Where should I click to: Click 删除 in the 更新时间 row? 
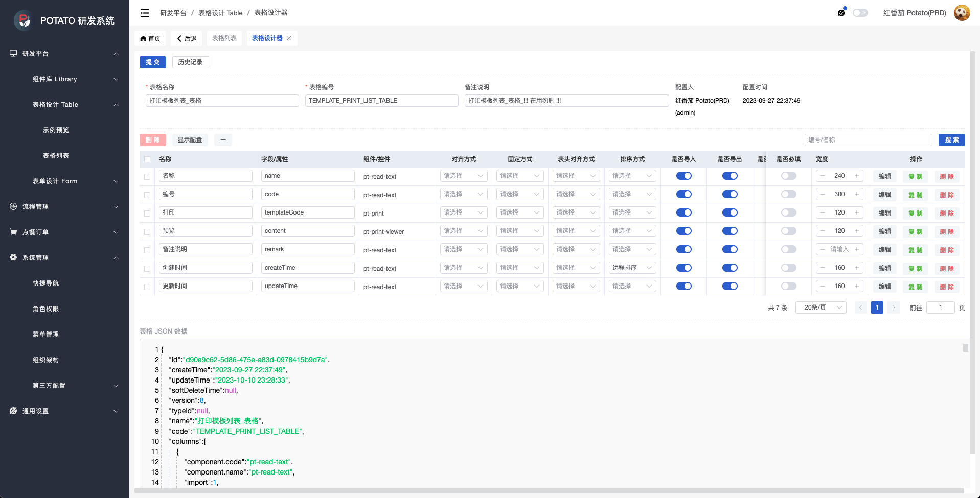click(x=947, y=287)
